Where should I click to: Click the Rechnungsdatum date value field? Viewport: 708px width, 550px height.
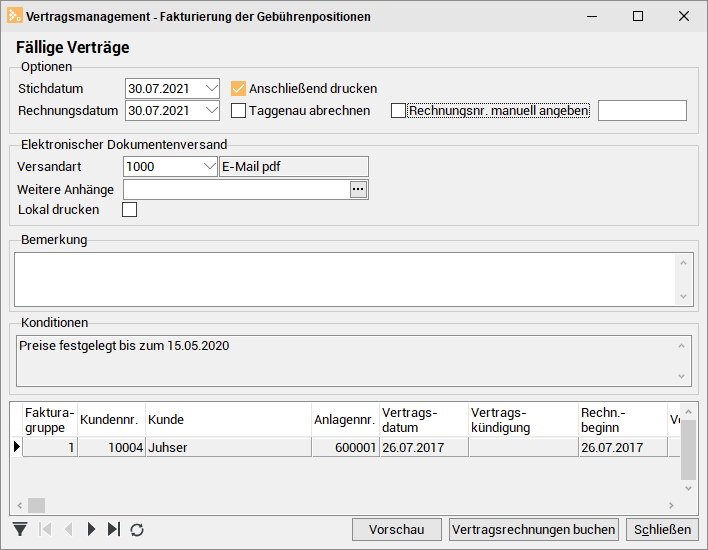click(165, 111)
